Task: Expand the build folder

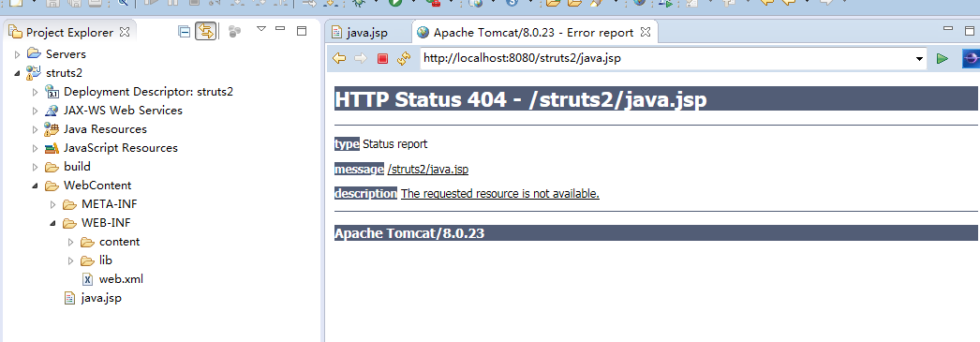Action: click(x=35, y=167)
